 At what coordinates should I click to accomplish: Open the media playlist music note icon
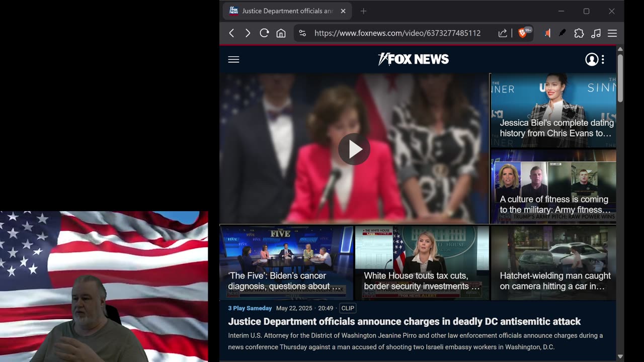[x=596, y=33]
